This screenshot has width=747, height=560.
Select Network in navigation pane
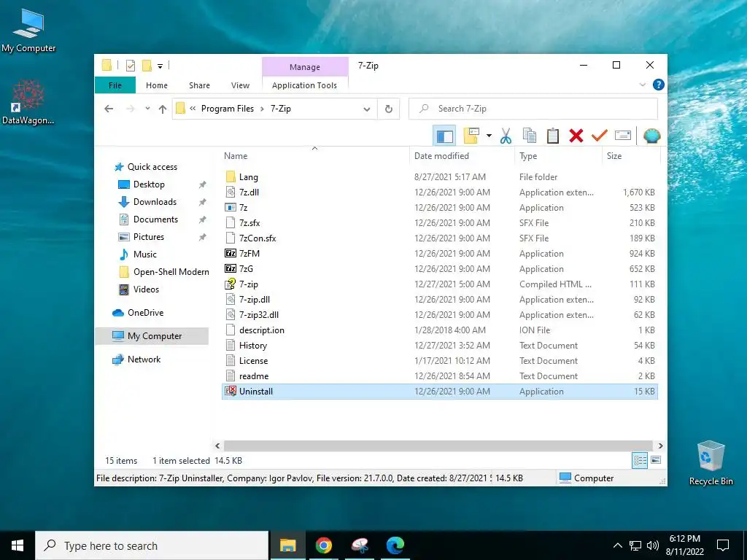tap(144, 359)
